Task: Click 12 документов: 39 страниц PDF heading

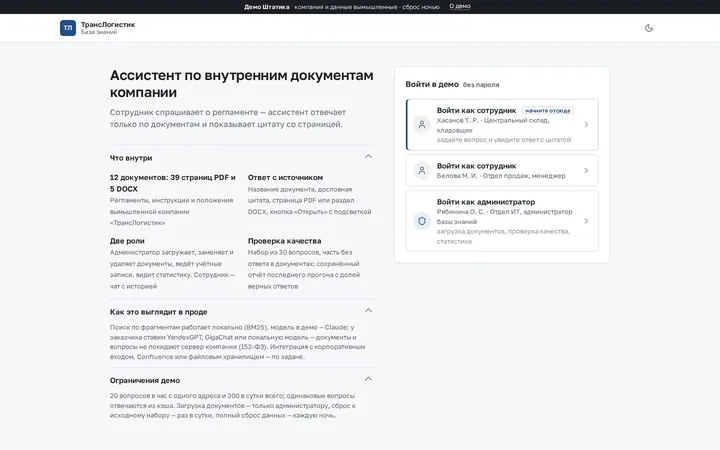Action: point(173,183)
